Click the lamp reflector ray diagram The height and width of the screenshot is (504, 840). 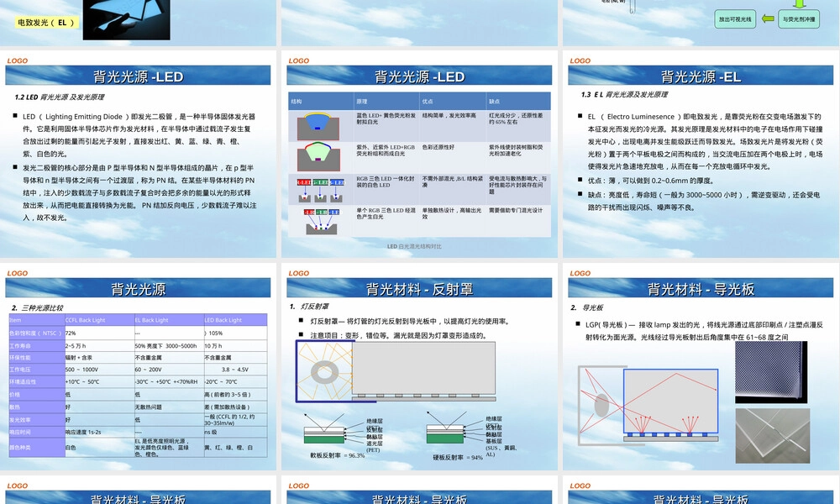(x=396, y=371)
